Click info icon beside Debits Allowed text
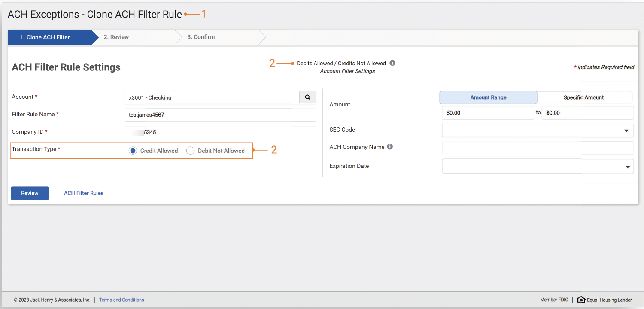The width and height of the screenshot is (644, 309). 392,63
